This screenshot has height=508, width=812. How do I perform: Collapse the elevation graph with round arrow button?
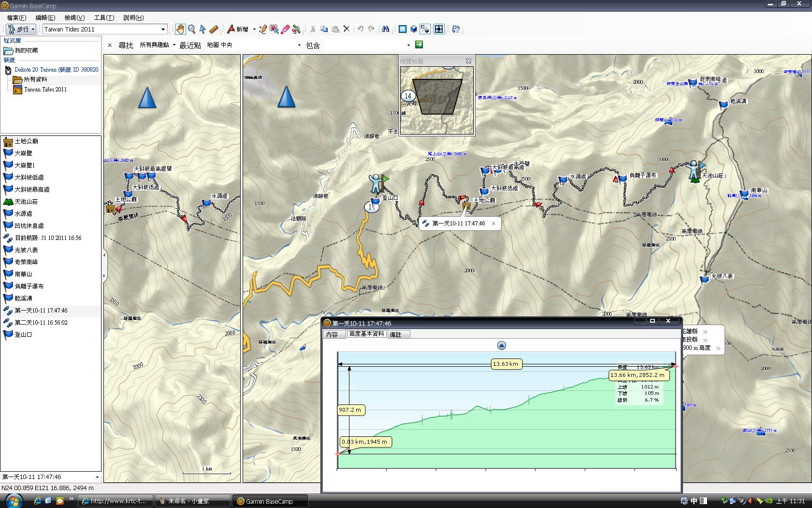[501, 345]
